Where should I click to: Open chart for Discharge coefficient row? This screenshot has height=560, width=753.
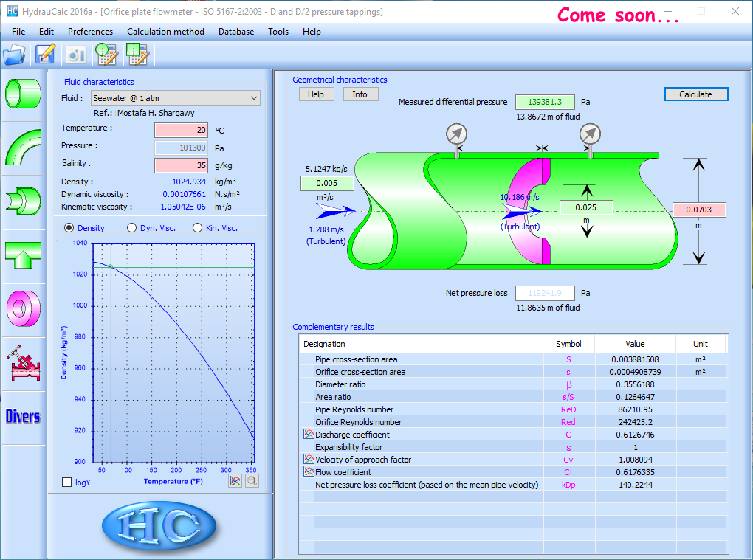309,435
